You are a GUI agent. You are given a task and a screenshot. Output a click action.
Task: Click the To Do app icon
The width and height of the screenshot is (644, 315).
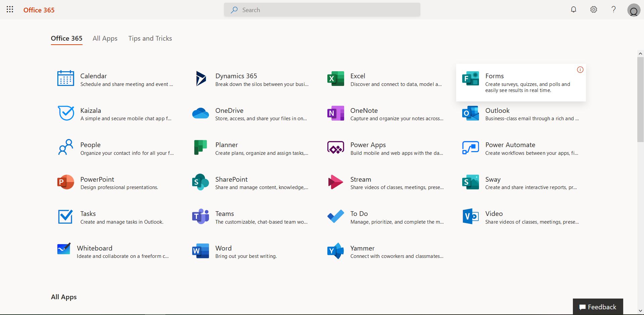(336, 217)
